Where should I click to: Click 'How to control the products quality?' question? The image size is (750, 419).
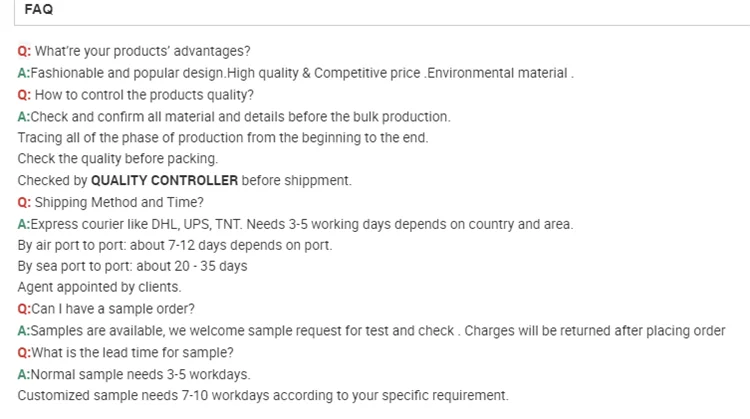click(x=144, y=95)
